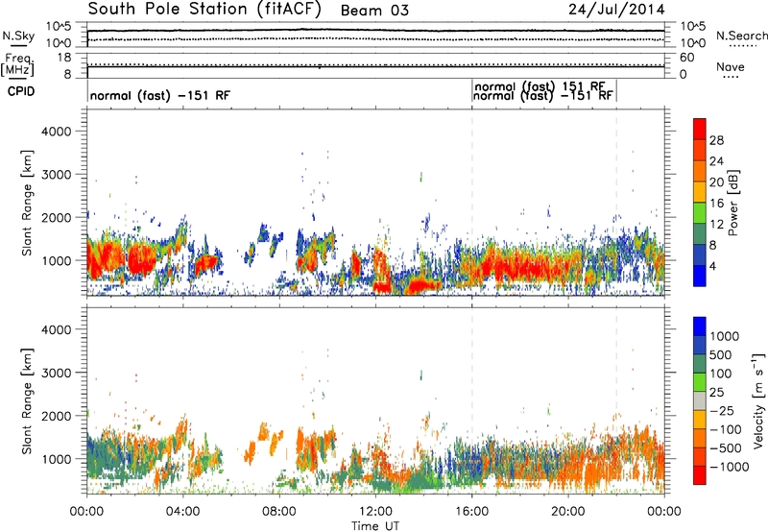This screenshot has width=768, height=532.
Task: Click the red top of the Power color bar
Action: [x=700, y=129]
